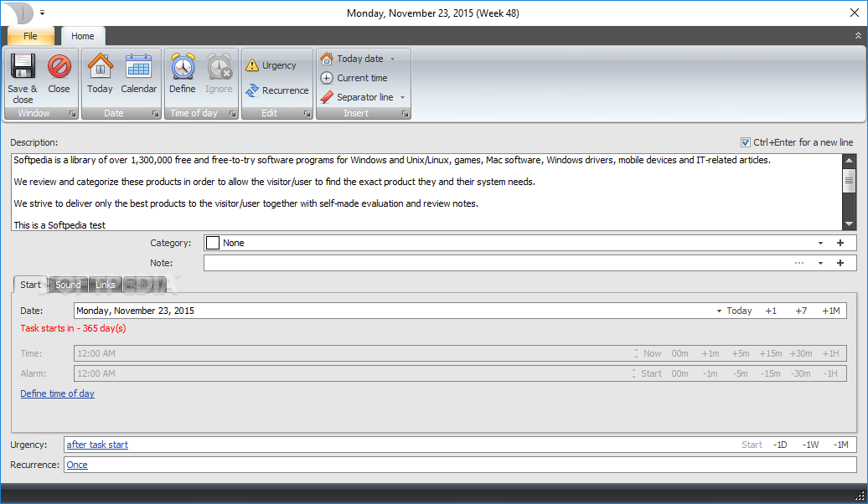Click the -30m alarm button

tap(800, 373)
